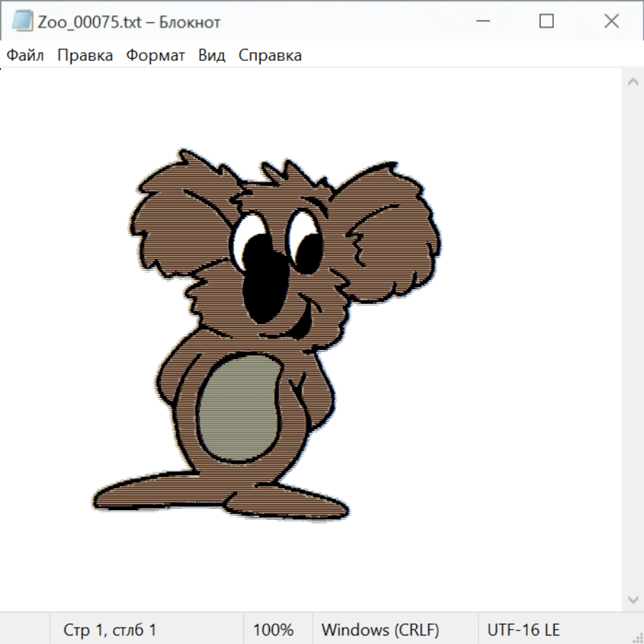Click the koala's black nose
Image resolution: width=644 pixels, height=644 pixels.
tap(263, 283)
